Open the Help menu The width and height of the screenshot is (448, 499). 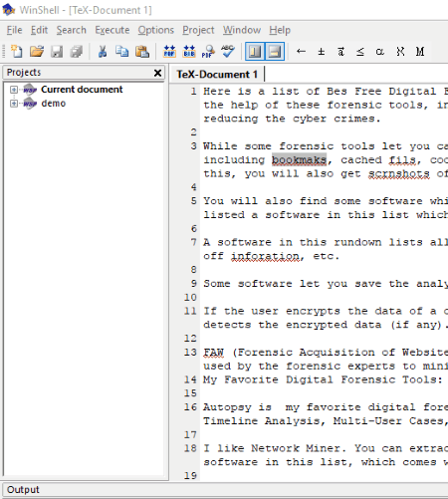(280, 30)
